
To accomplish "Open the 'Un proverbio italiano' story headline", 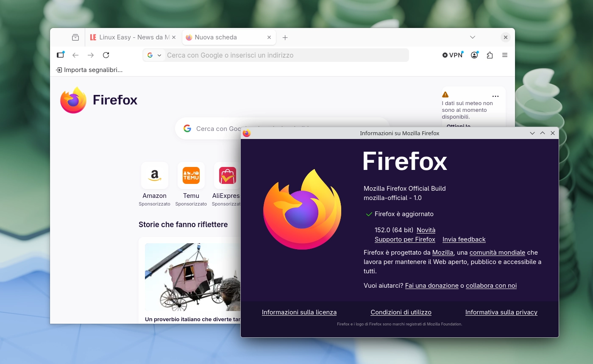I will (x=193, y=319).
